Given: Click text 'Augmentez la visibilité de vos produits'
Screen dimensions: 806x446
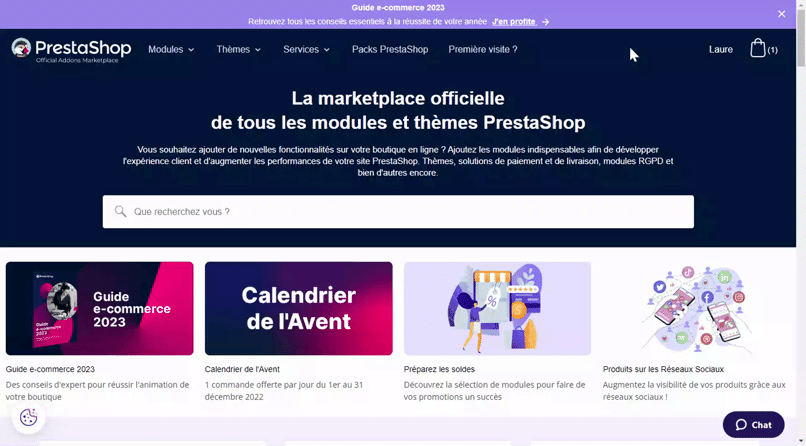Looking at the screenshot, I should (x=671, y=384).
